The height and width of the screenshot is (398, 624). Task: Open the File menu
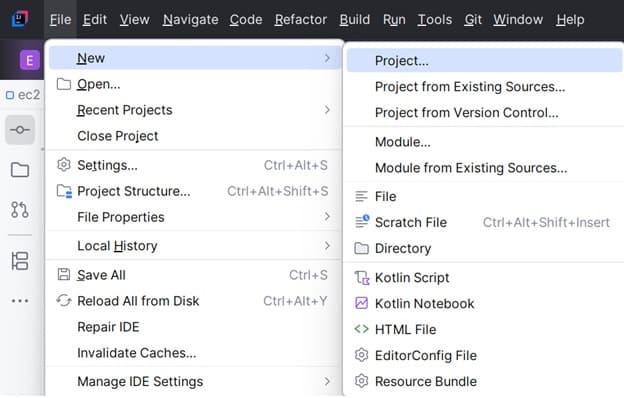coord(60,20)
